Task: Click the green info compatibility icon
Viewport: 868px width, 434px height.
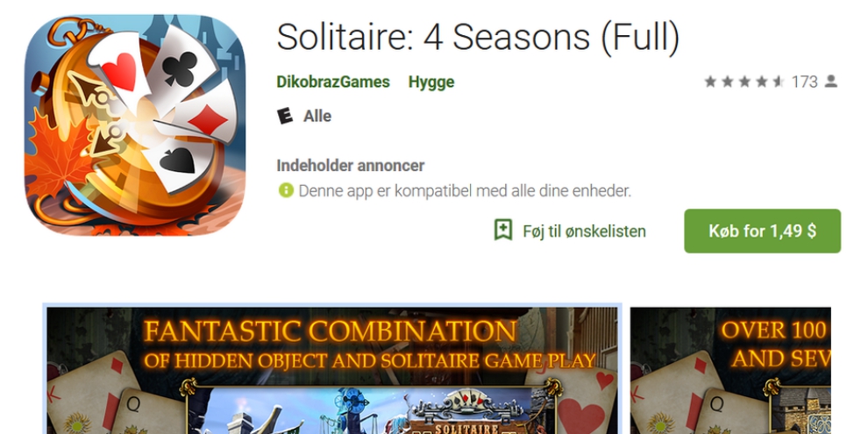Action: pos(286,191)
